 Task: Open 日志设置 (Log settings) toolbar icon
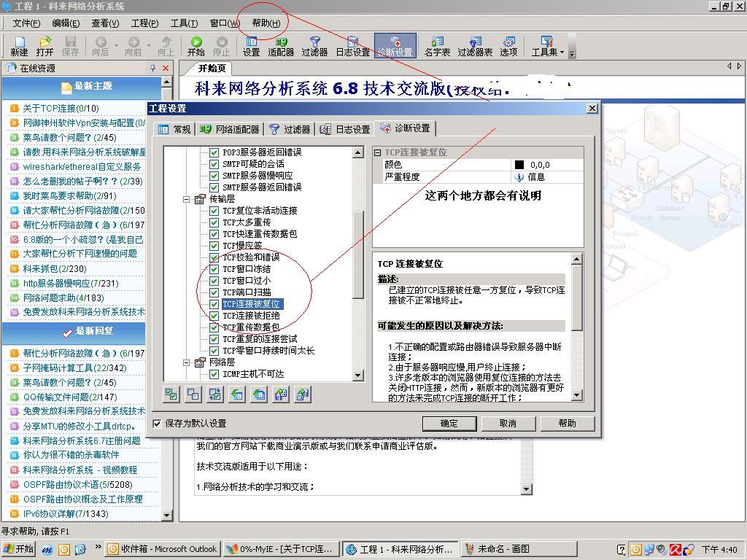(x=353, y=46)
